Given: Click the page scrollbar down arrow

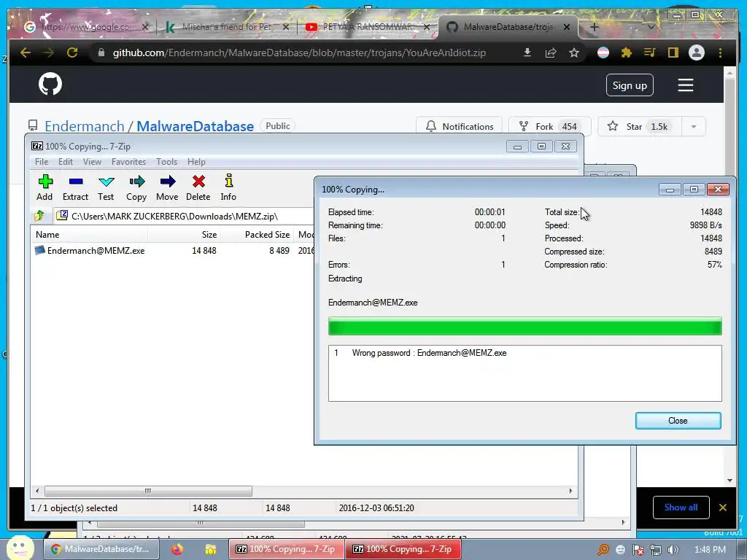Looking at the screenshot, I should point(729,481).
